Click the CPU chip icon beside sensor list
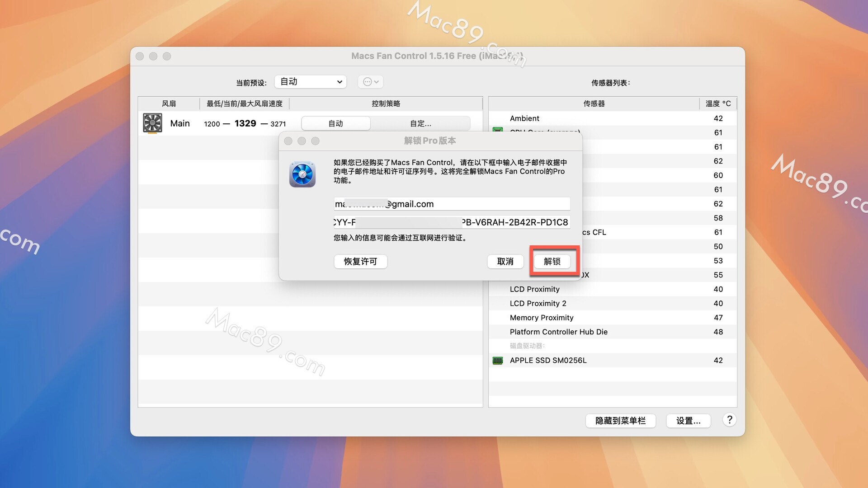 [498, 130]
